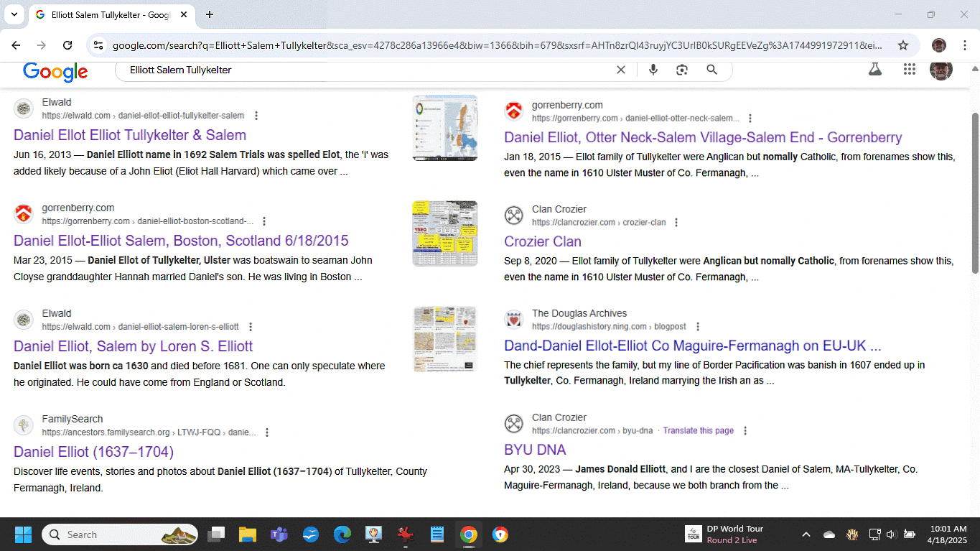
Task: Open 'Daniel Elliot (1637–1704)' FamilySearch result
Action: (93, 452)
